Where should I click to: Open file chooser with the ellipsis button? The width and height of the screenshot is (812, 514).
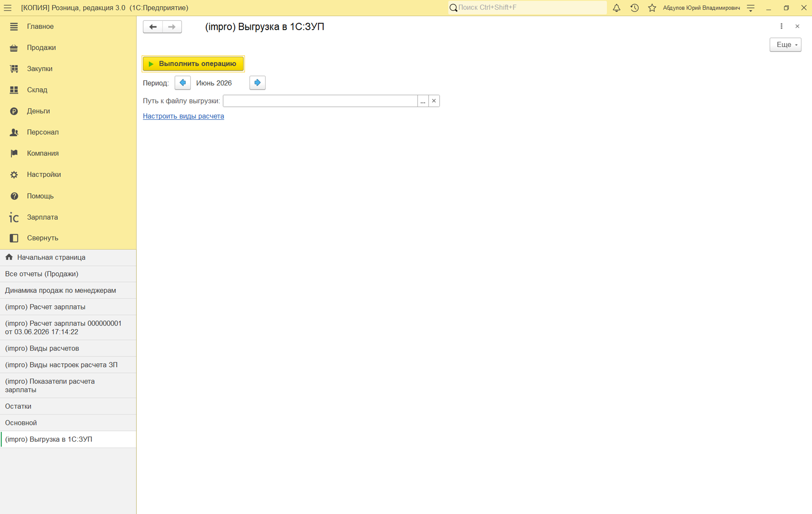point(423,101)
